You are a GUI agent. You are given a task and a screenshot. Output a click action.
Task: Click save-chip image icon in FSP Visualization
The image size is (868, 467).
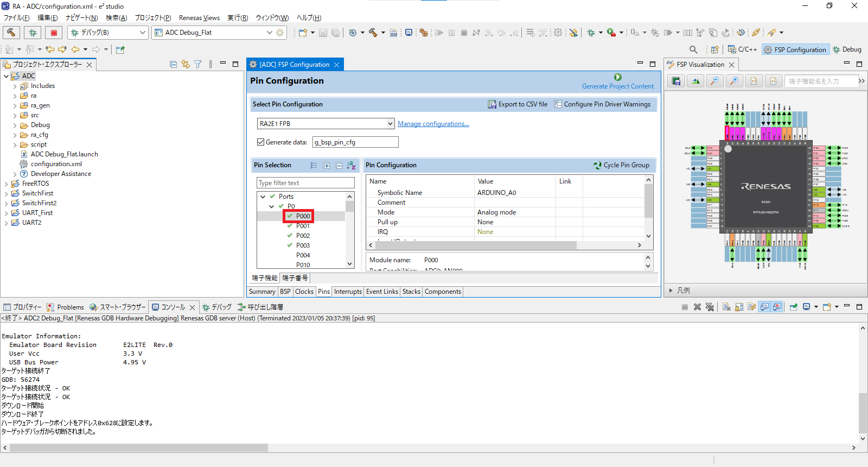point(676,81)
